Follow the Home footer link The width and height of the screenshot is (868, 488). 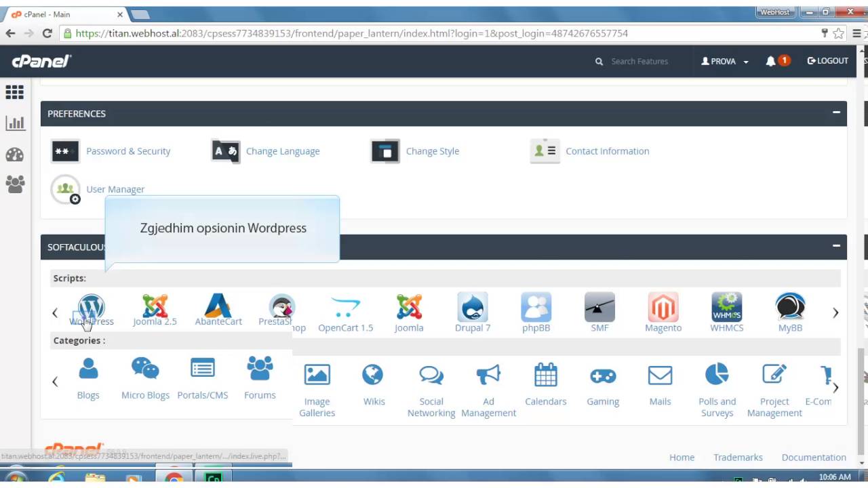pos(682,457)
